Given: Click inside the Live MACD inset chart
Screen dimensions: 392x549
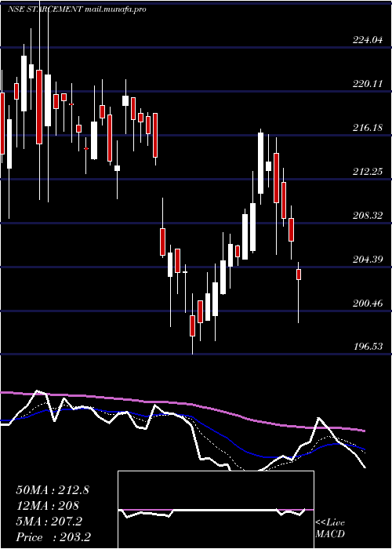Looking at the screenshot, I should click(216, 510).
